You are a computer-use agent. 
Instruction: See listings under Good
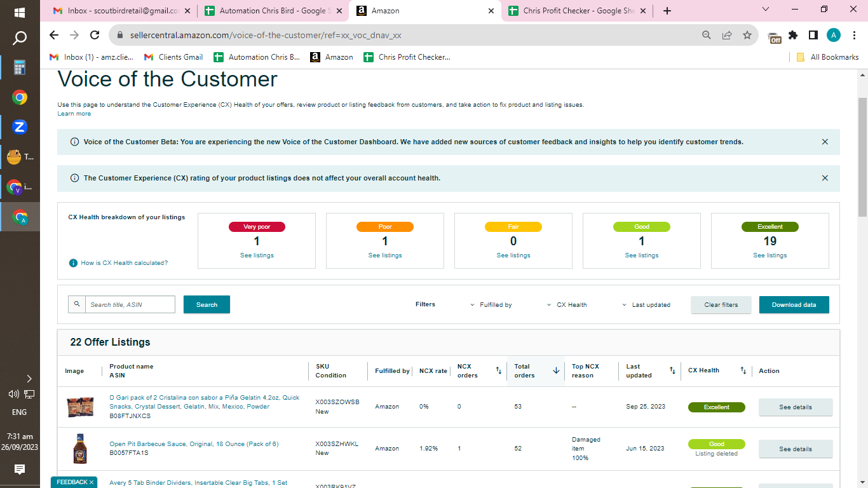click(x=642, y=255)
